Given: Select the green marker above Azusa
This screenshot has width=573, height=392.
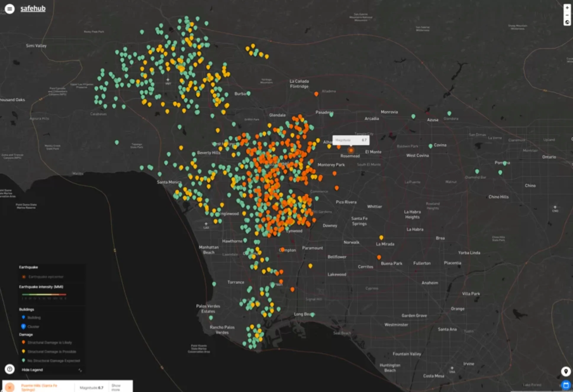Looking at the screenshot, I should tap(413, 116).
